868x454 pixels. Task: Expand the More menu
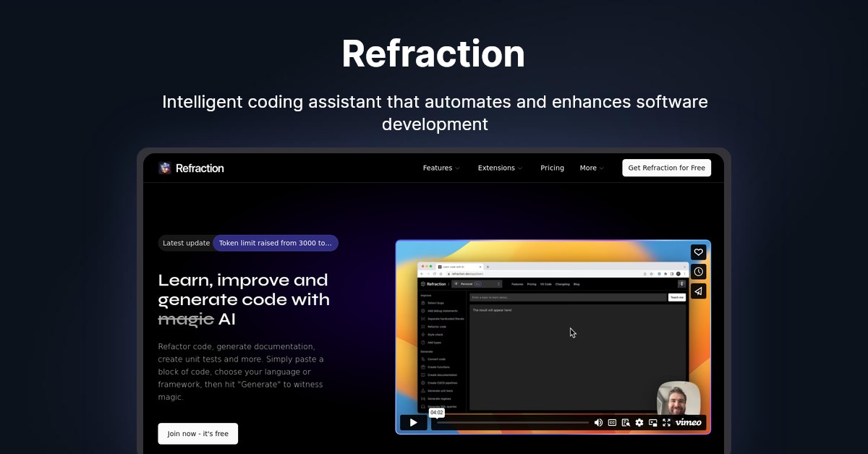pos(592,168)
